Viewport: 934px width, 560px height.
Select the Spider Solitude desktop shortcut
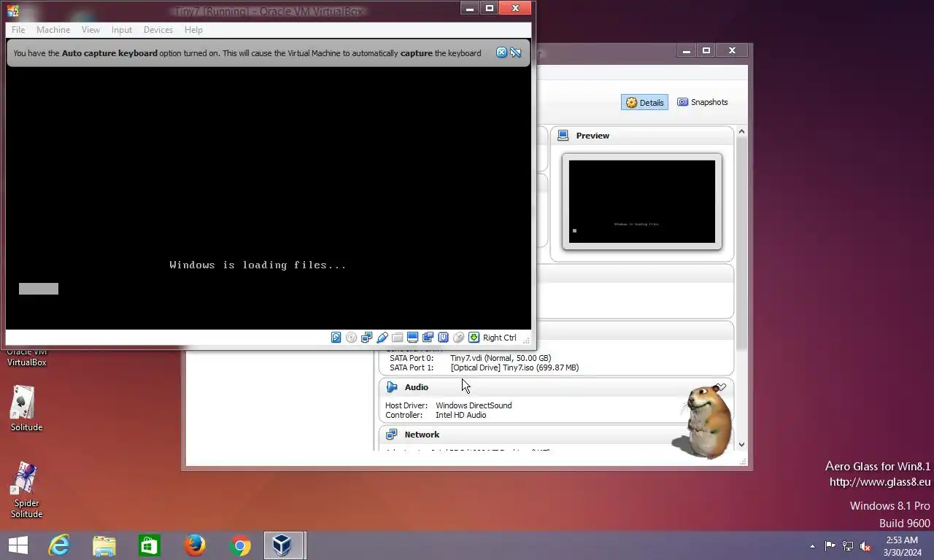click(26, 489)
